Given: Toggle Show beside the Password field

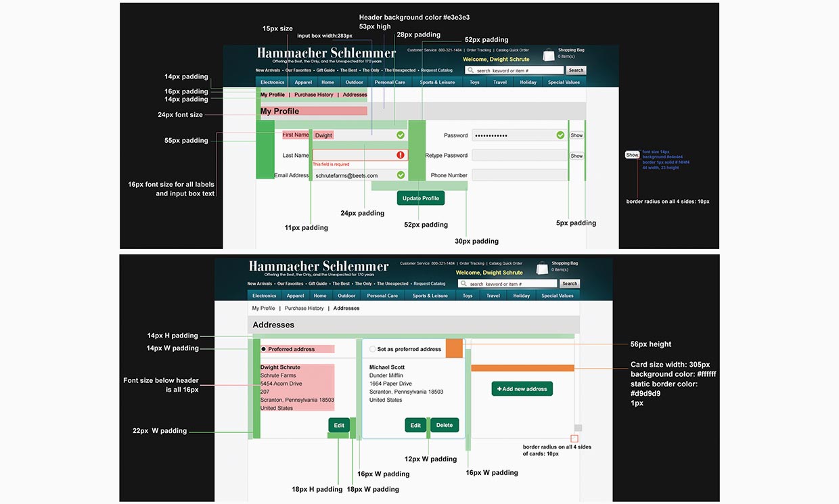Looking at the screenshot, I should pos(576,135).
